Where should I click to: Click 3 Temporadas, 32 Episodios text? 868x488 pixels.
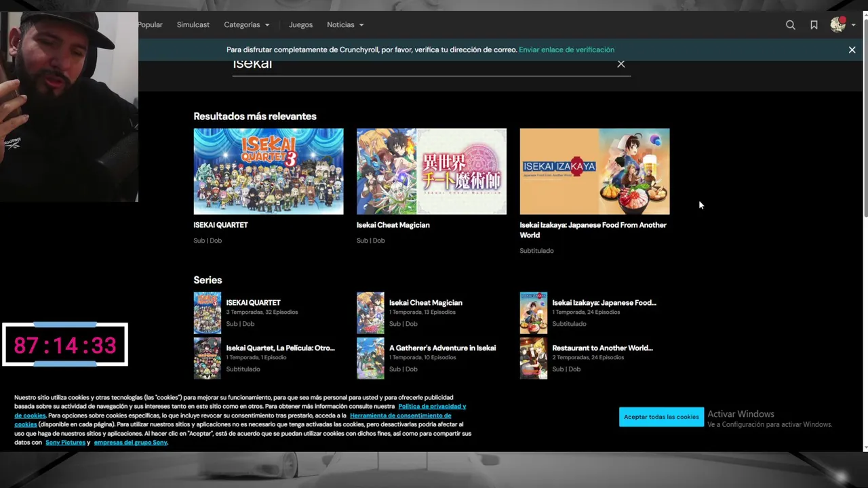(x=262, y=312)
